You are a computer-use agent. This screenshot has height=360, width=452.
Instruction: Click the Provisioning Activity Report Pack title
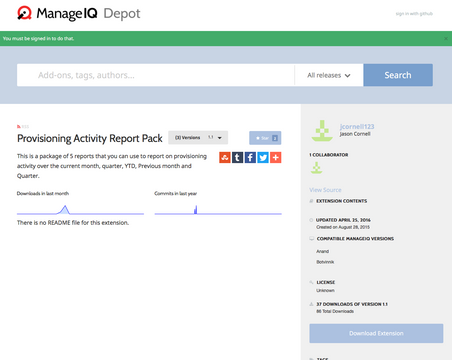(90, 138)
